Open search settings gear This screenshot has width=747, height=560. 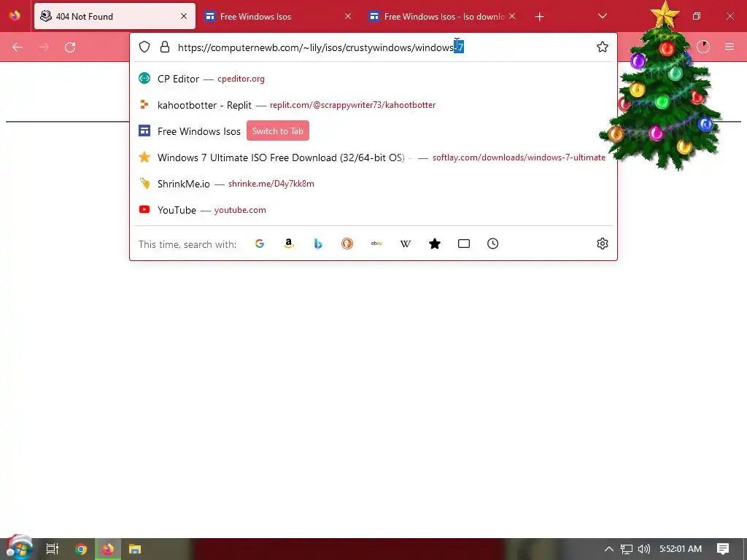[602, 244]
